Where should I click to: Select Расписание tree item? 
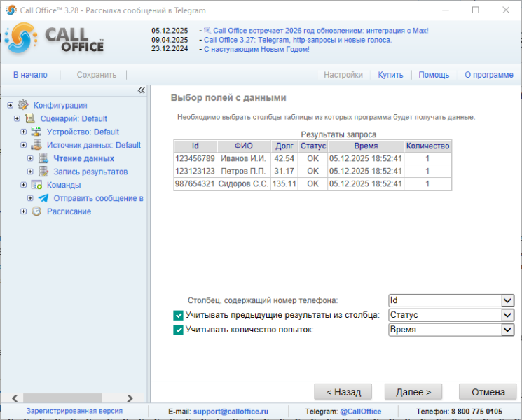[x=69, y=211]
